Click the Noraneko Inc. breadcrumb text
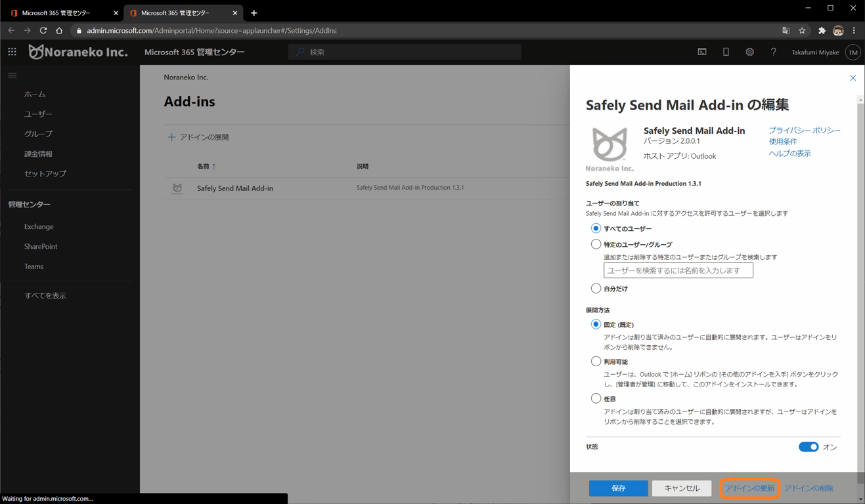The image size is (865, 504). pyautogui.click(x=186, y=77)
